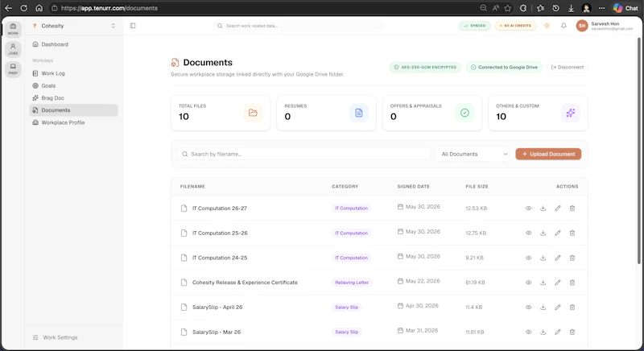644x351 pixels.
Task: Open the Total Files card
Action: pyautogui.click(x=221, y=113)
